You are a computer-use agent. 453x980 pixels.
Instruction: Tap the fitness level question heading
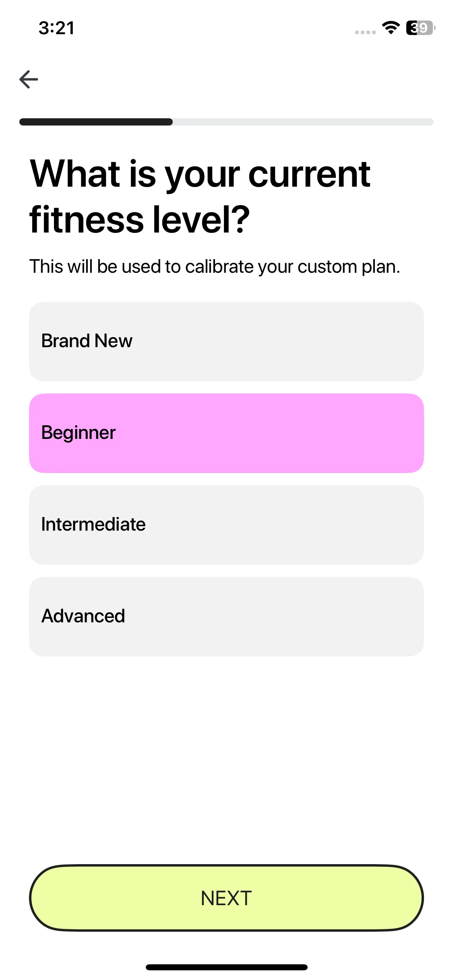(200, 196)
